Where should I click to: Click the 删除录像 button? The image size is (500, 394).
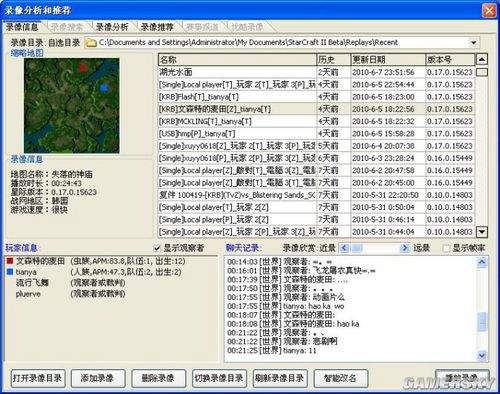(159, 378)
